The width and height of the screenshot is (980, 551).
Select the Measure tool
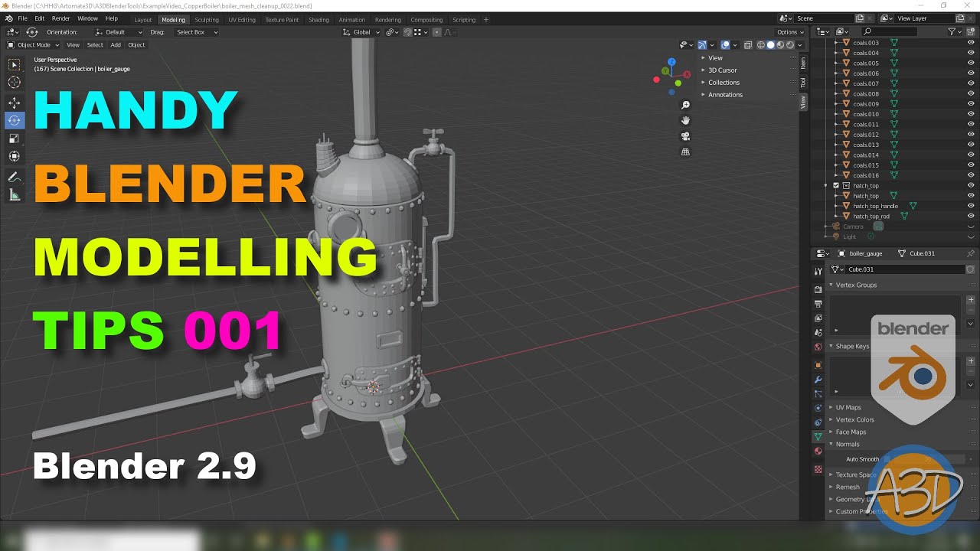coord(14,195)
